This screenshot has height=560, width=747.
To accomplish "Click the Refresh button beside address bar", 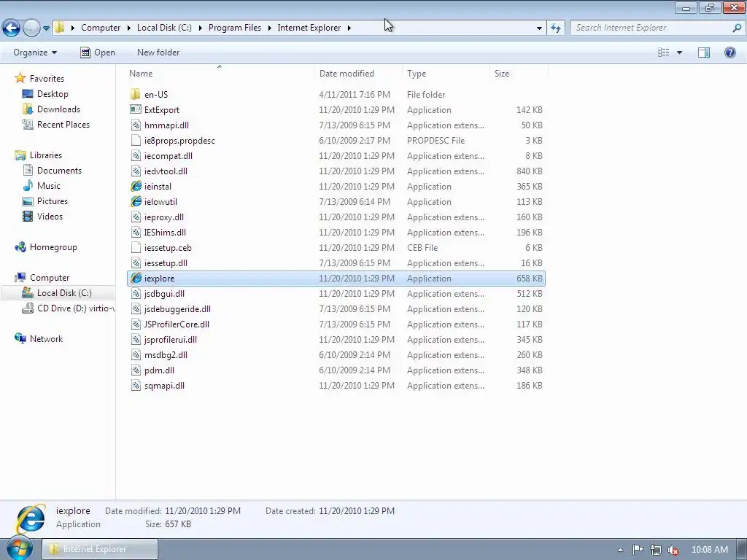I will [555, 28].
